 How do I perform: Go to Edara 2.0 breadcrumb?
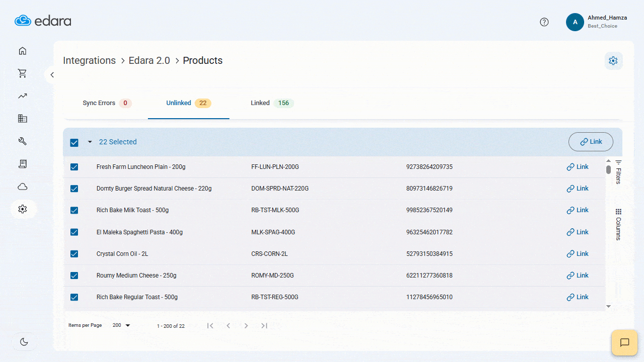[149, 60]
